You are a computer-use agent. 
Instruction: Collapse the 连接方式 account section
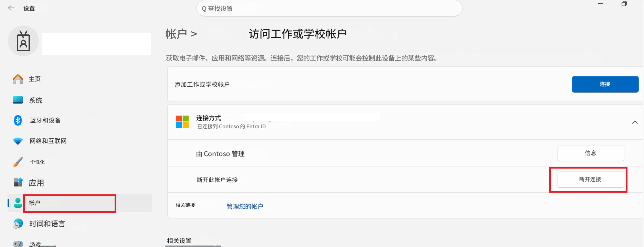click(x=635, y=122)
